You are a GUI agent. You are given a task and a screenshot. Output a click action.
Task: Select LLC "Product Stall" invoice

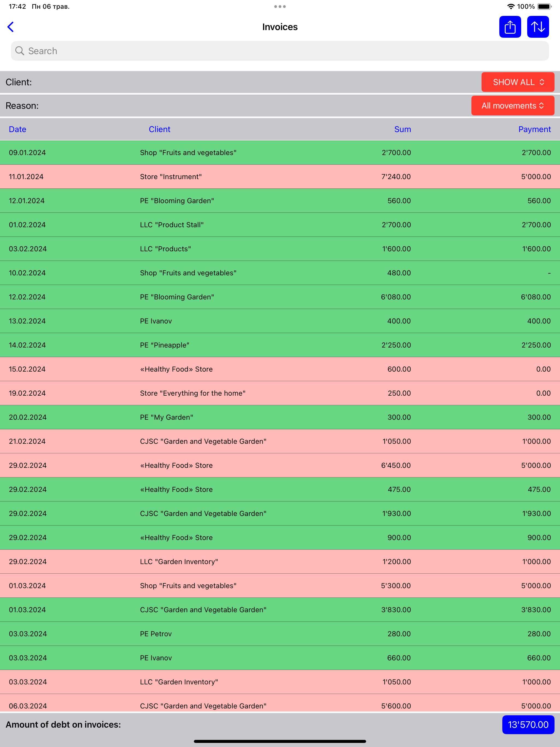280,224
